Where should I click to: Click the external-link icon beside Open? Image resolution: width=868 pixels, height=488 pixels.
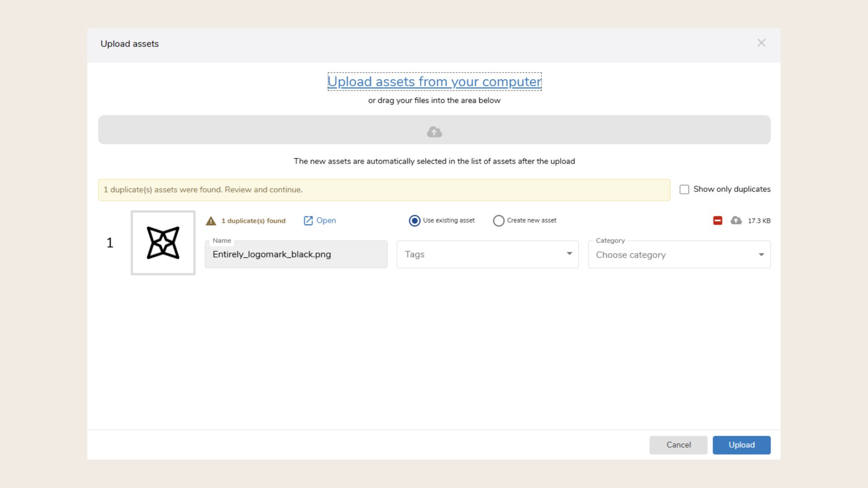[308, 221]
